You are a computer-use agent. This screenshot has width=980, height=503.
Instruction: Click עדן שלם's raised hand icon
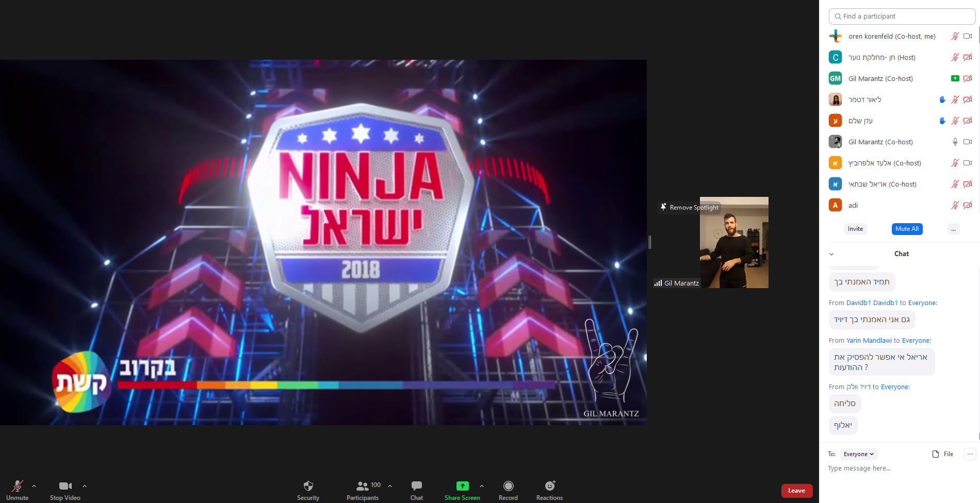(942, 121)
